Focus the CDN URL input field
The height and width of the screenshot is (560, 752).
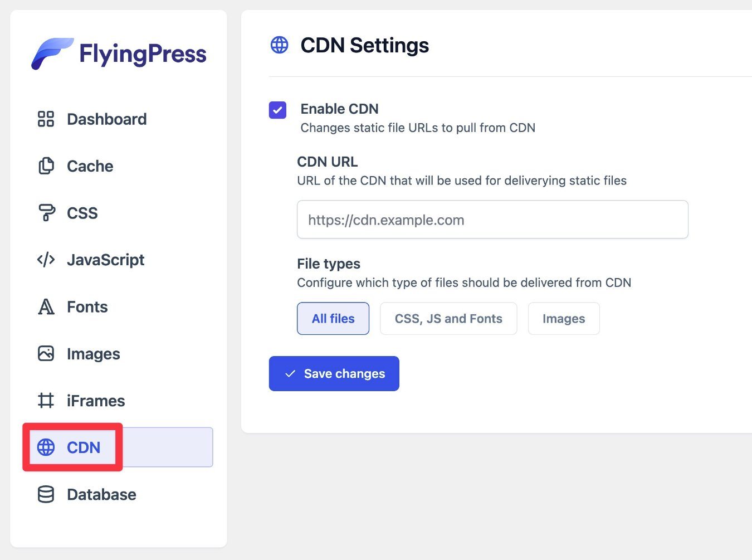tap(492, 220)
